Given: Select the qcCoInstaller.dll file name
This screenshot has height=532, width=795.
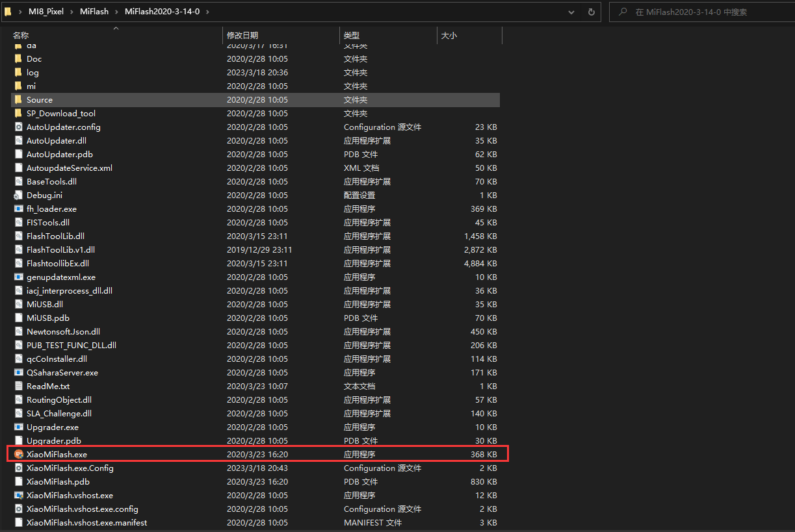Looking at the screenshot, I should (57, 359).
